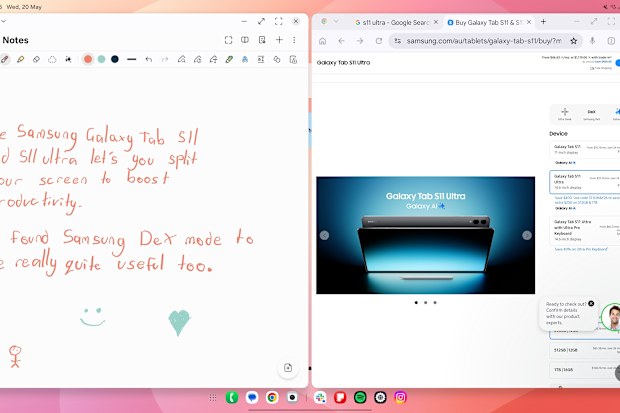Add a new page with plus icon
This screenshot has width=620, height=413.
(x=279, y=40)
